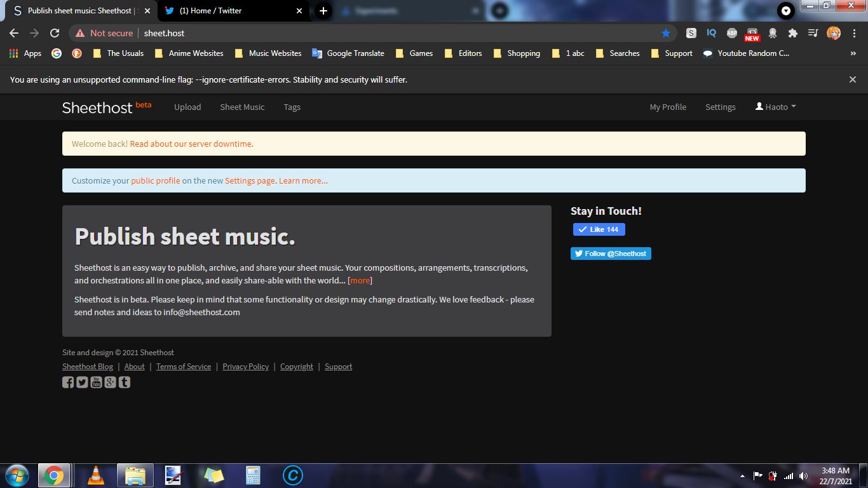
Task: Open the Chrome media controls icon
Action: (813, 33)
